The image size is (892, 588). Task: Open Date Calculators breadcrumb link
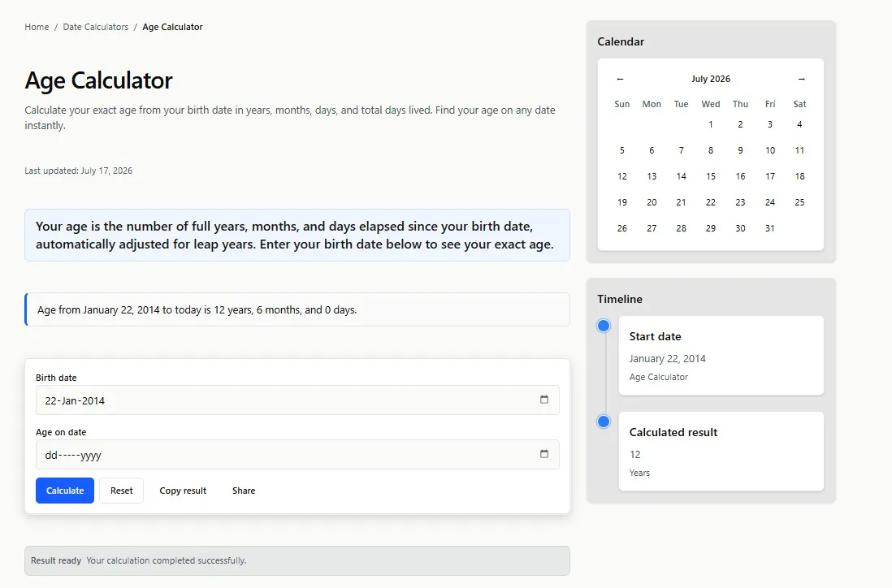[96, 27]
